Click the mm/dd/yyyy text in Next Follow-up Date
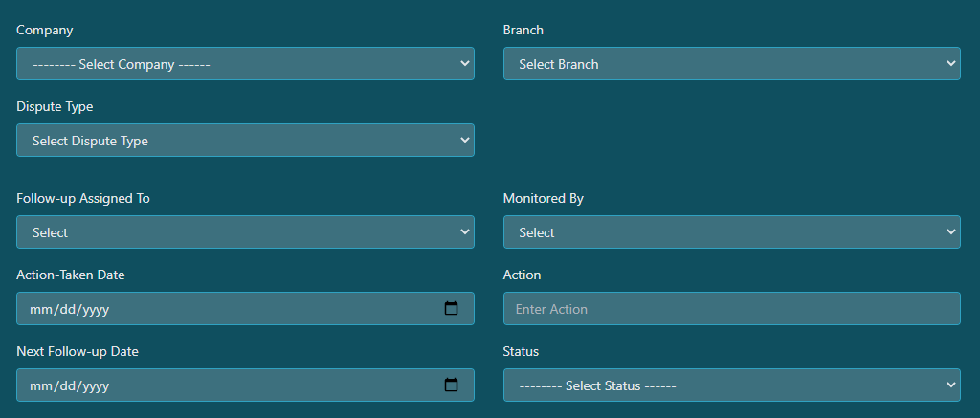Viewport: 980px width, 418px height. 69,386
